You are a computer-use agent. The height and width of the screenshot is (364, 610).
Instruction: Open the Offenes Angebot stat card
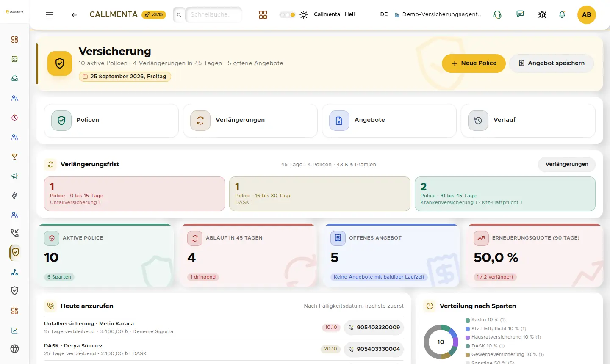392,256
